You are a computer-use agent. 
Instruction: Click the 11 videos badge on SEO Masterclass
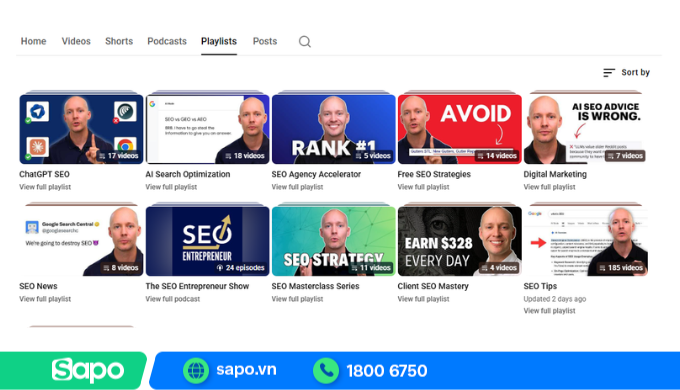[371, 268]
